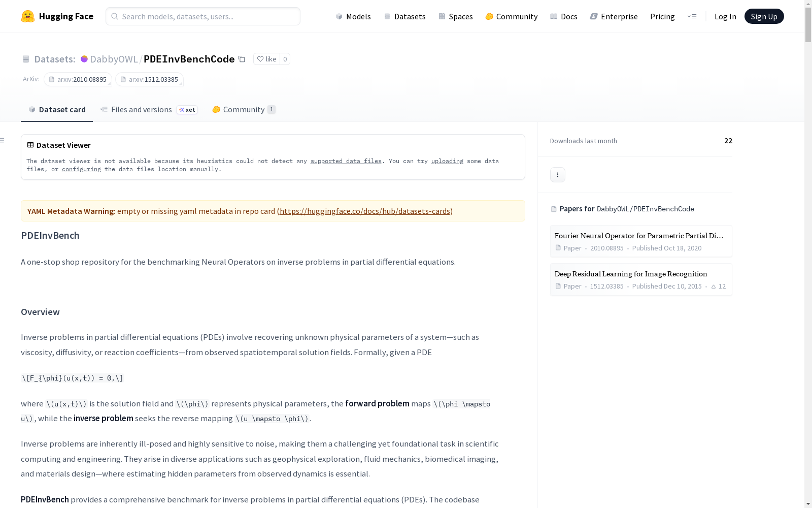Click the Sign Up button
Screen dimensions: 812x508
[x=764, y=16]
